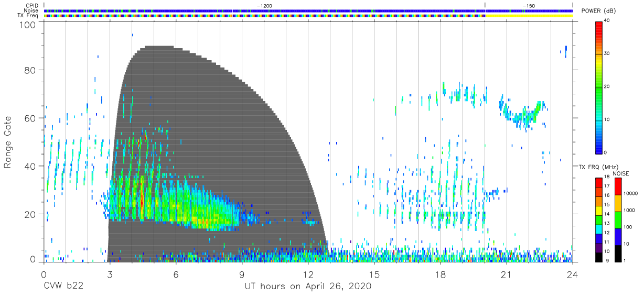Image resolution: width=644 pixels, height=297 pixels.
Task: Click y-axis tick label '60'
Action: pos(30,118)
